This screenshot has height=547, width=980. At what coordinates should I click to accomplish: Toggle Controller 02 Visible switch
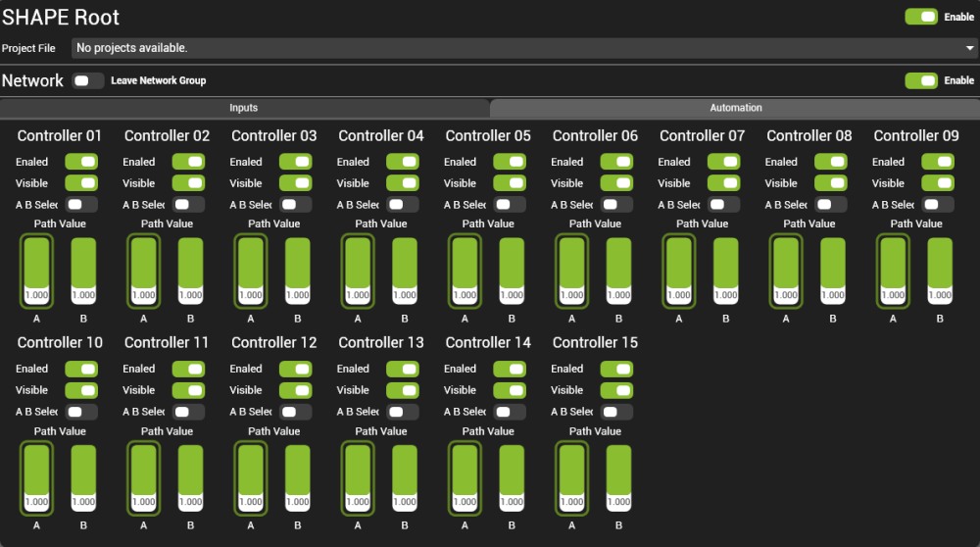188,183
